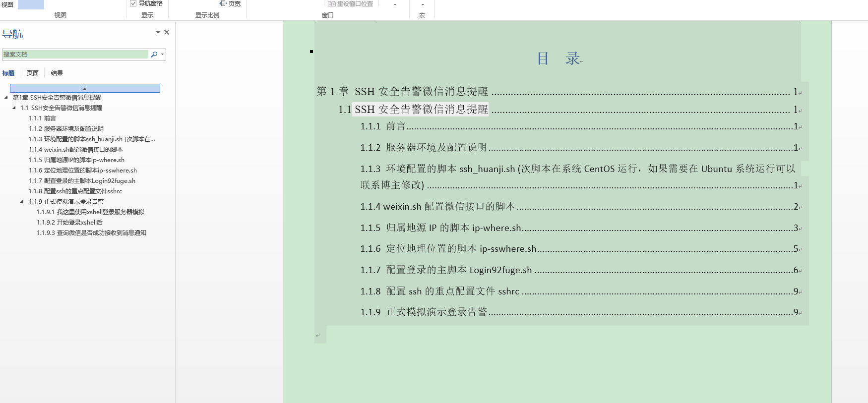Image resolution: width=868 pixels, height=403 pixels.
Task: Switch to the 结果 tab
Action: 57,73
